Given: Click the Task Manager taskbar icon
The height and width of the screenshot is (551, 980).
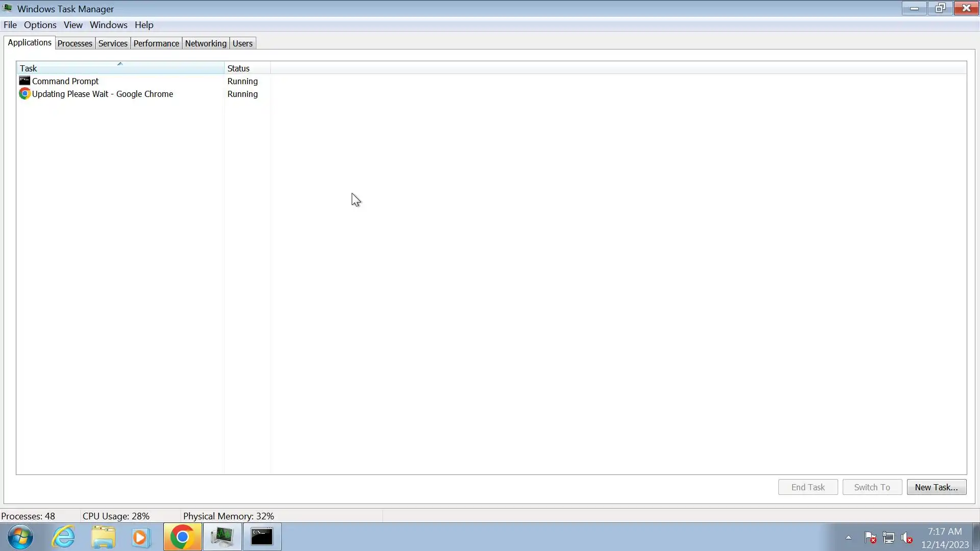Looking at the screenshot, I should 223,537.
